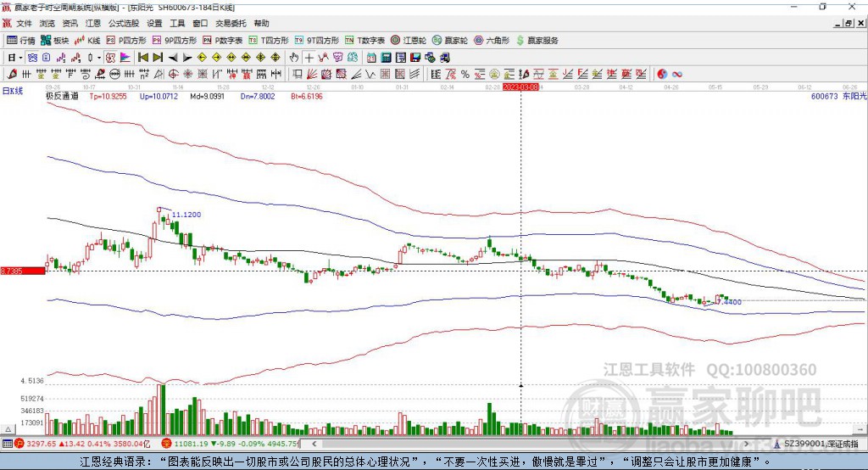The height and width of the screenshot is (470, 868).
Task: Step chart right with black arrow
Action: click(187, 58)
